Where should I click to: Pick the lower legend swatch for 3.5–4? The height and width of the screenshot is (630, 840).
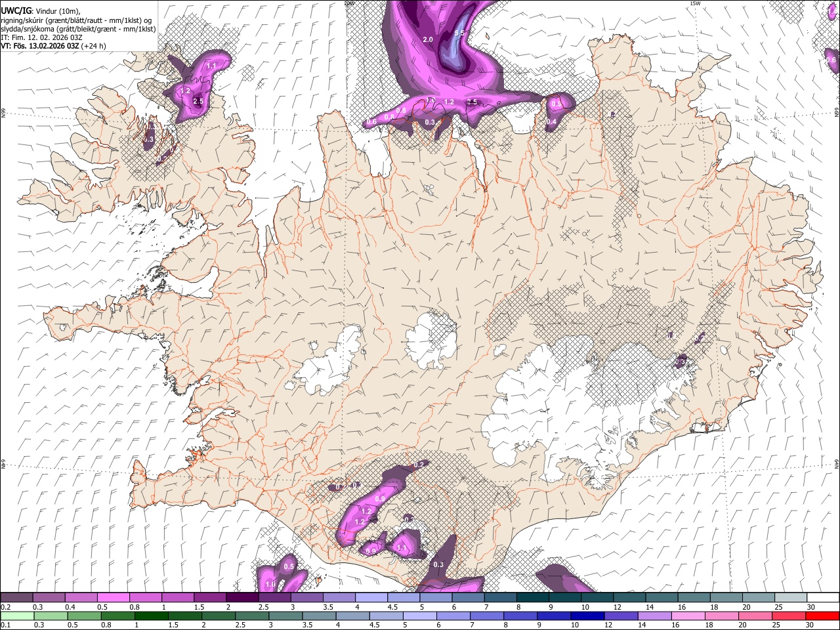click(318, 616)
